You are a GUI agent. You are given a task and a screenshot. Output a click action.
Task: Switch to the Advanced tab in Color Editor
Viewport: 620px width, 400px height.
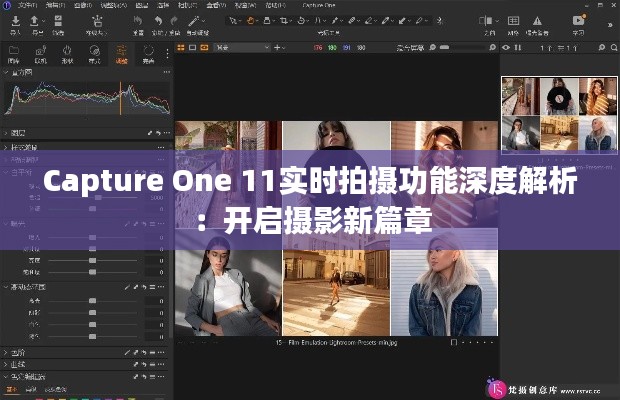pyautogui.click(x=31, y=389)
